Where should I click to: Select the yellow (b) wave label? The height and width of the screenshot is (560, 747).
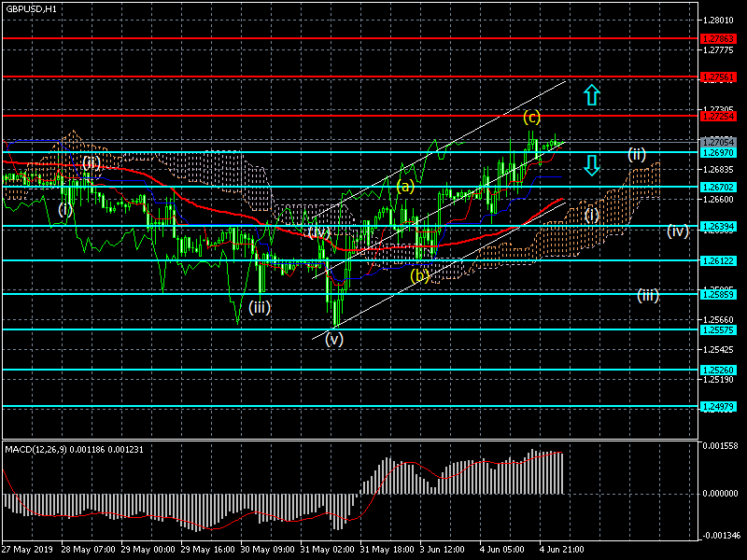(419, 275)
